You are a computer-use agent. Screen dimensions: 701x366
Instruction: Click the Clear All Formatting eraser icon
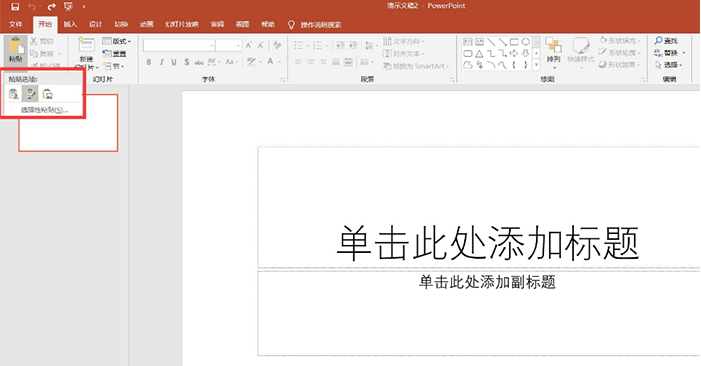pos(277,45)
